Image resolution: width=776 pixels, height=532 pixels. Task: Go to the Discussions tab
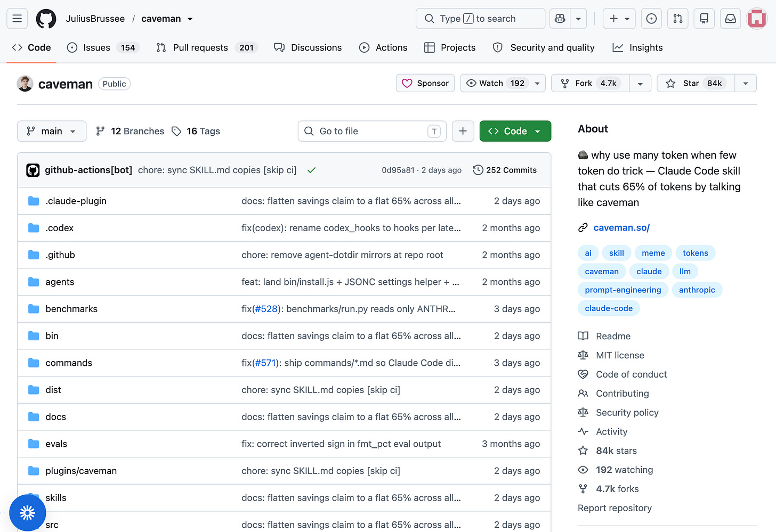pyautogui.click(x=308, y=47)
